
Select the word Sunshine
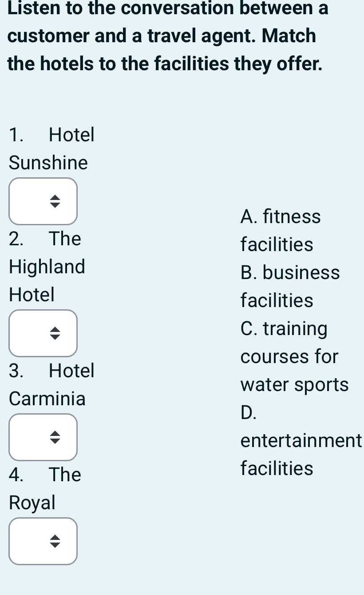(48, 163)
